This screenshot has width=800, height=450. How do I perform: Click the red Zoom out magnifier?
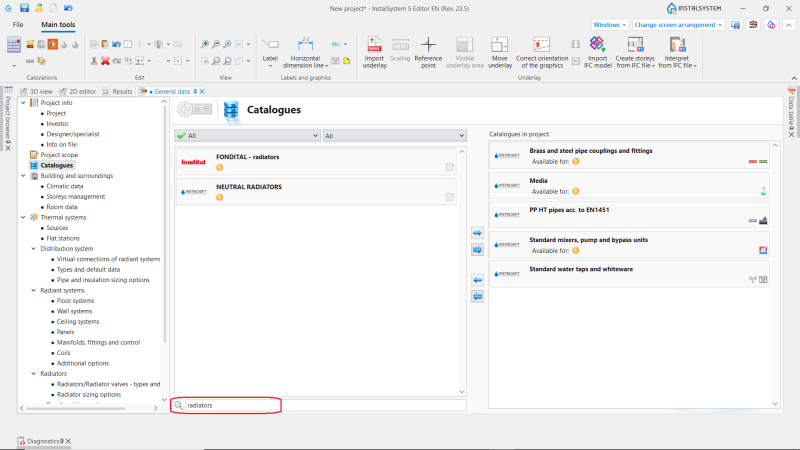[x=216, y=44]
